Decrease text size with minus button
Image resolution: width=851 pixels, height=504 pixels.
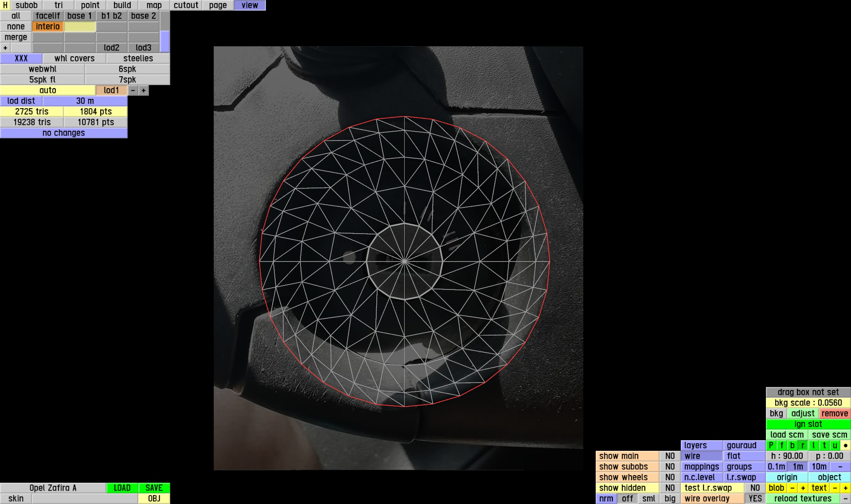click(x=835, y=488)
